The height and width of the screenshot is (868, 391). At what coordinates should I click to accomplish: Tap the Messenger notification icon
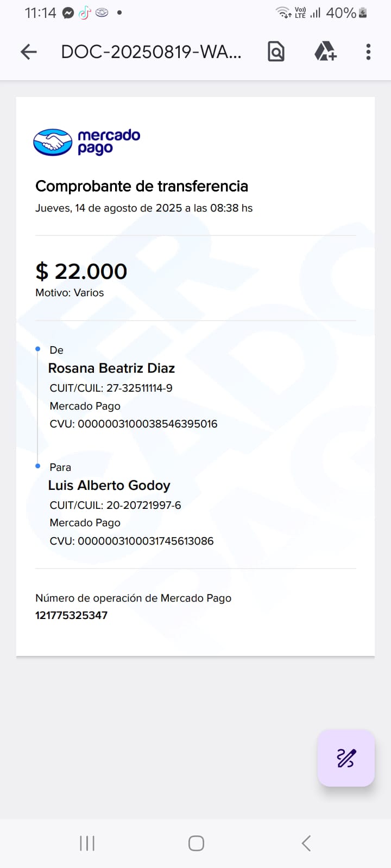[x=68, y=13]
